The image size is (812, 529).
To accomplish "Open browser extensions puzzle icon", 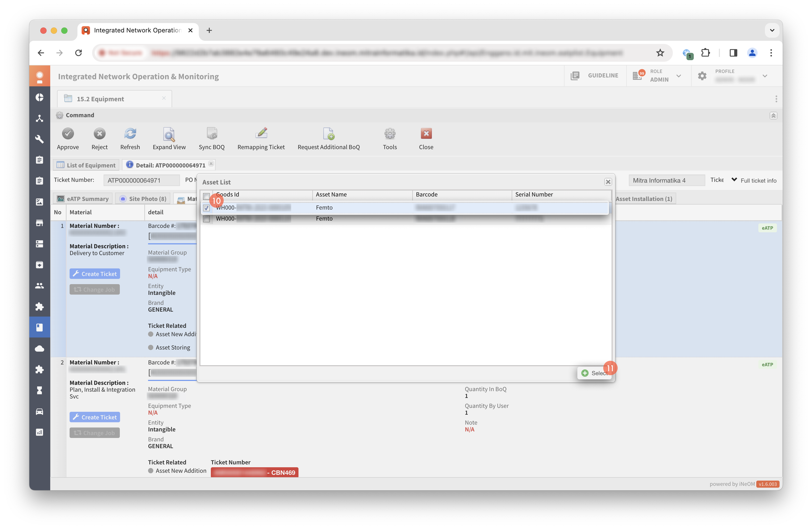I will coord(706,53).
